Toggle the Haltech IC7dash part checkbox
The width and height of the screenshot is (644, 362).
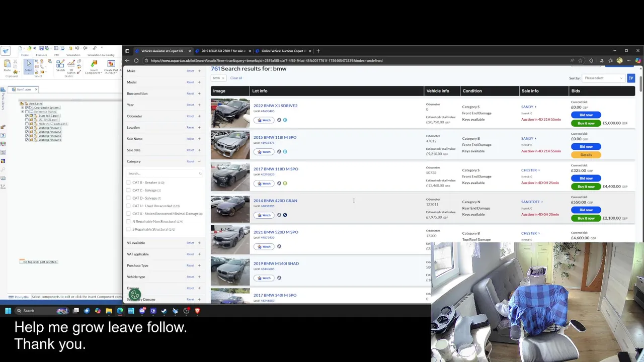[x=27, y=124]
